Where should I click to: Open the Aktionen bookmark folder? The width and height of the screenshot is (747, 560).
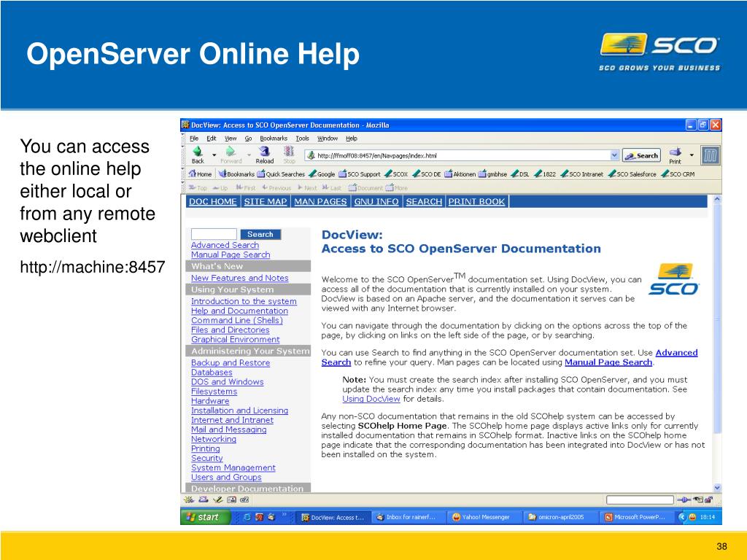click(460, 174)
